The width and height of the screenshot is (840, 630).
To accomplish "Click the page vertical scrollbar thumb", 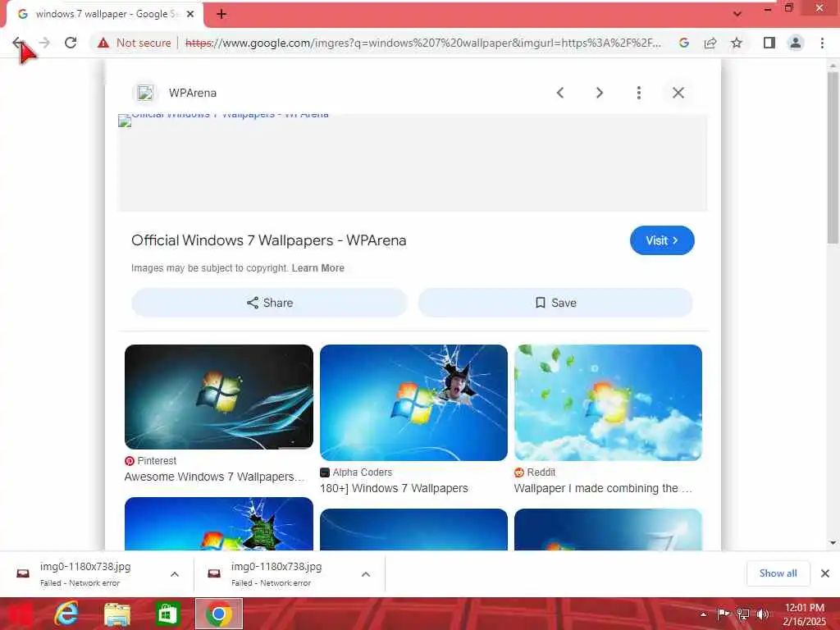I will point(833,158).
